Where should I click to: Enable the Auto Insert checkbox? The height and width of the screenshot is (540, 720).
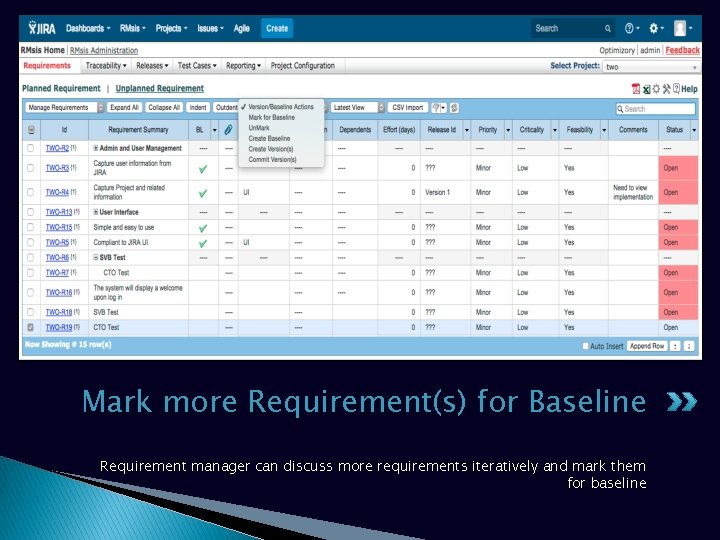585,346
